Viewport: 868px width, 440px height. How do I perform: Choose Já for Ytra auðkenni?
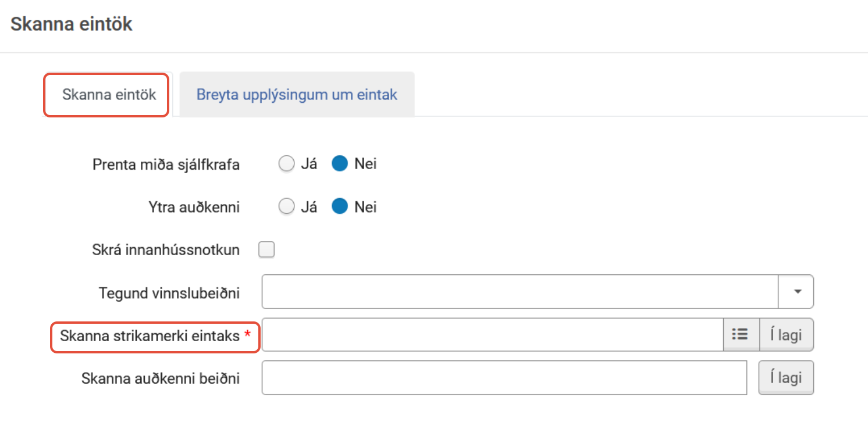point(286,207)
